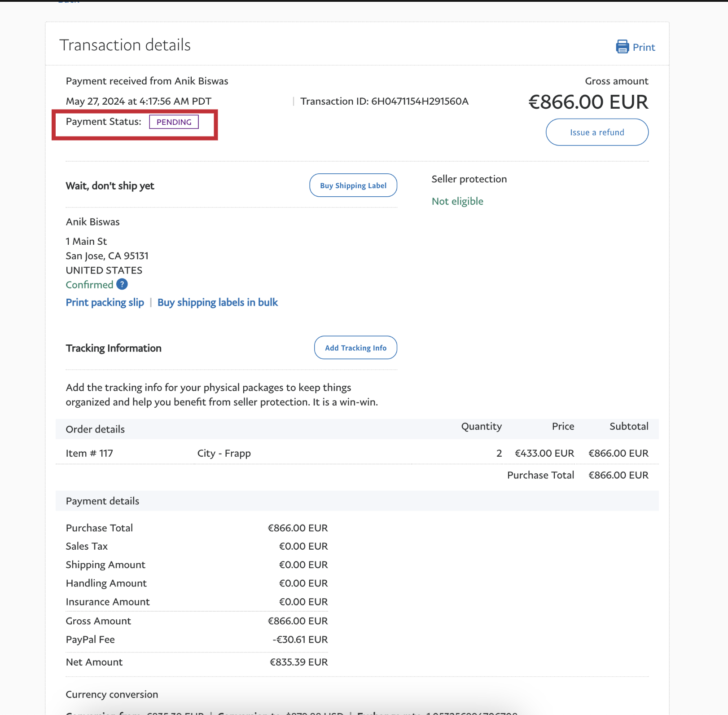Click the printer icon
Screen dimensions: 728x715
(x=622, y=47)
